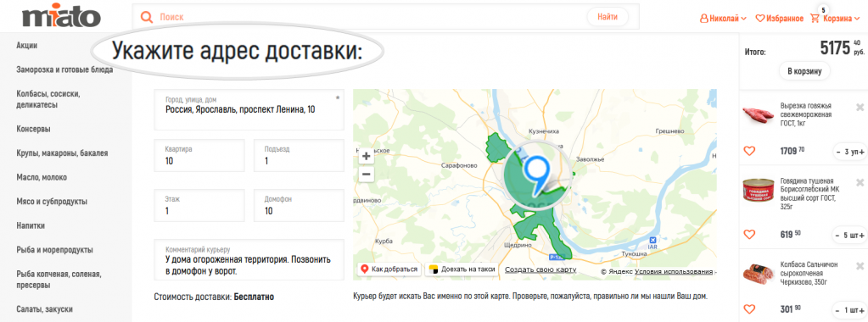Edit the Домофон field
The width and height of the screenshot is (868, 322).
pyautogui.click(x=299, y=205)
